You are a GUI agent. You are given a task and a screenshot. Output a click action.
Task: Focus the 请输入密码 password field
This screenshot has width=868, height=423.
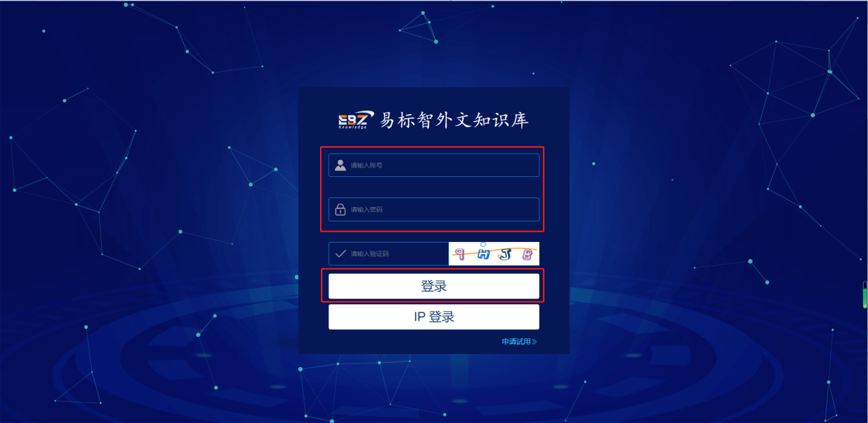[434, 210]
